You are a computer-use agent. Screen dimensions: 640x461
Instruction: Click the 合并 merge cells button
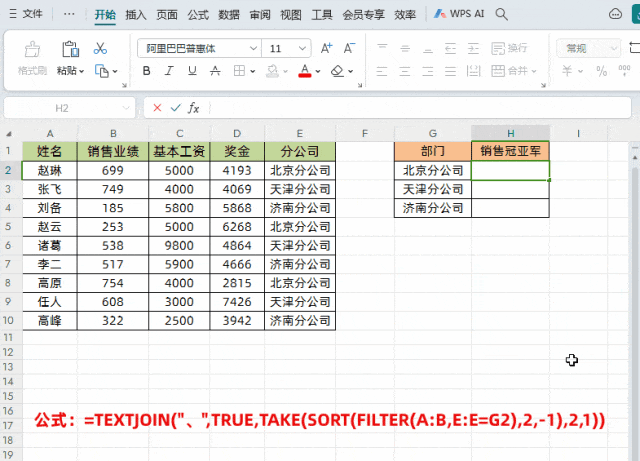pos(513,71)
